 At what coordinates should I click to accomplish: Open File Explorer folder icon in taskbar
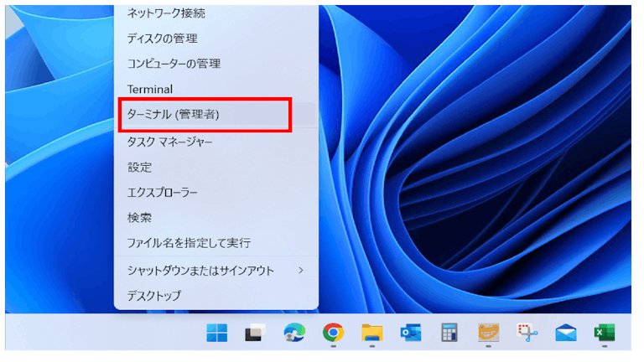[372, 333]
